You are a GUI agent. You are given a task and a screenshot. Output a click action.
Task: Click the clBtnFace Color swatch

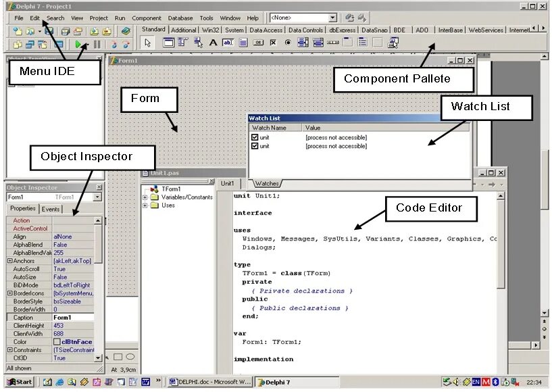pos(57,341)
